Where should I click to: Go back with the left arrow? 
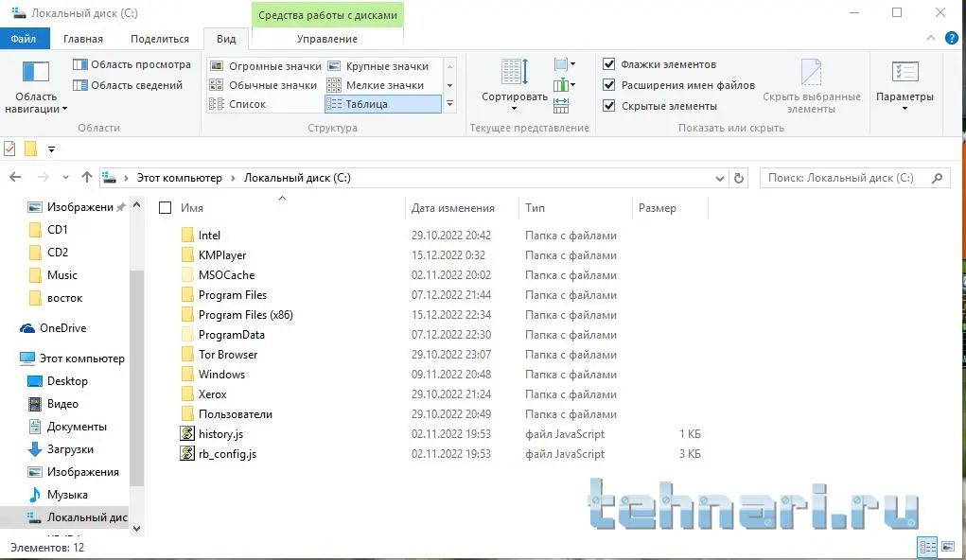(x=15, y=178)
